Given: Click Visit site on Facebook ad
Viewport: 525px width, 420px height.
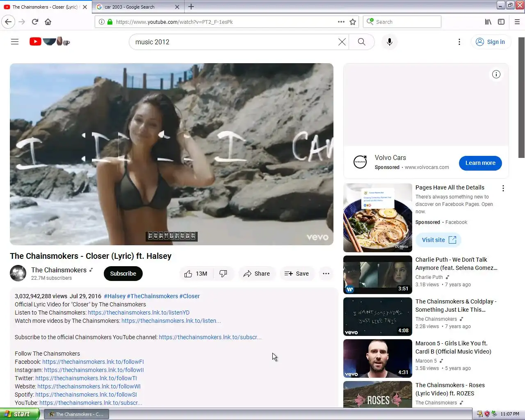Looking at the screenshot, I should coord(438,240).
